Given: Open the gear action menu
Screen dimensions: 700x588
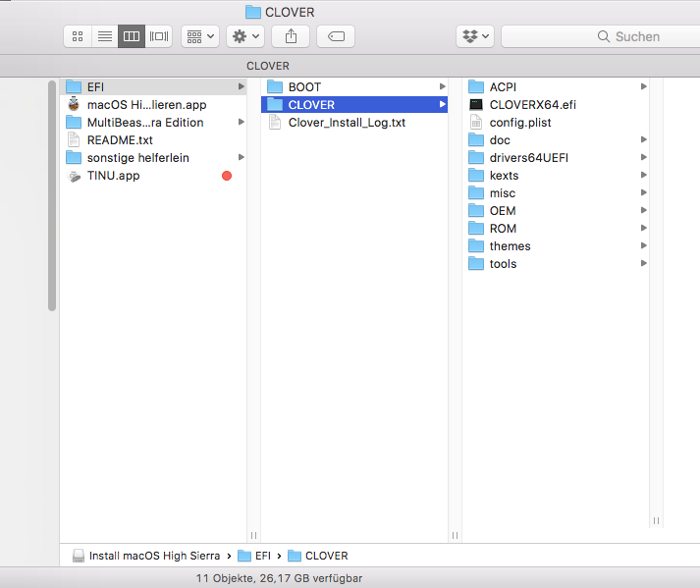Looking at the screenshot, I should 245,36.
